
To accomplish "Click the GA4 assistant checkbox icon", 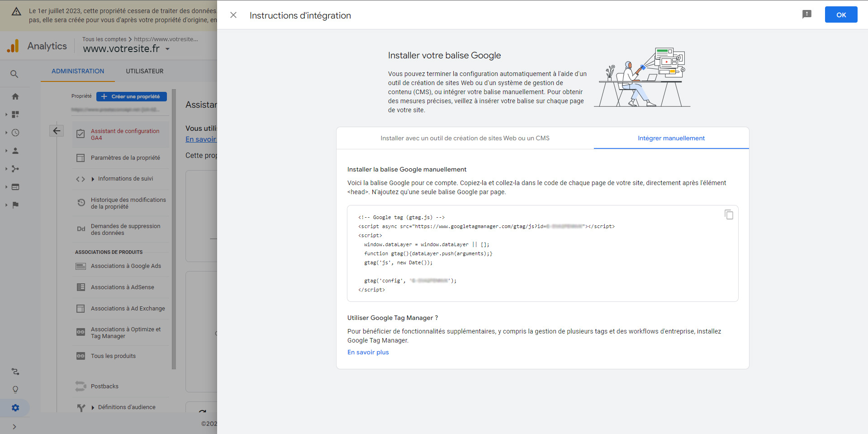I will (x=81, y=134).
